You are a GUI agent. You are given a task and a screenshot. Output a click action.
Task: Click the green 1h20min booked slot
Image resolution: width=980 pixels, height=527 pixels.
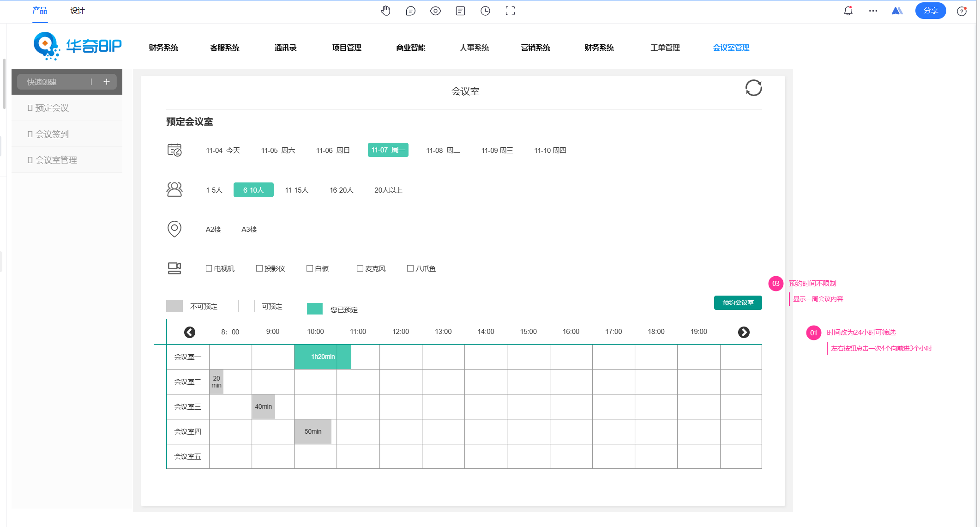[323, 357]
